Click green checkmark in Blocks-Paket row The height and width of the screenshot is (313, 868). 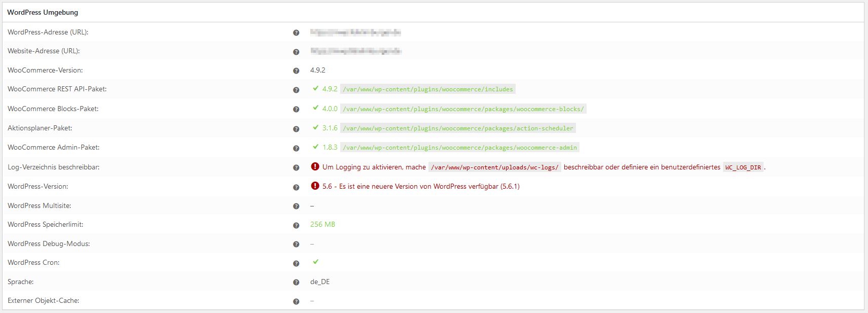(x=316, y=108)
